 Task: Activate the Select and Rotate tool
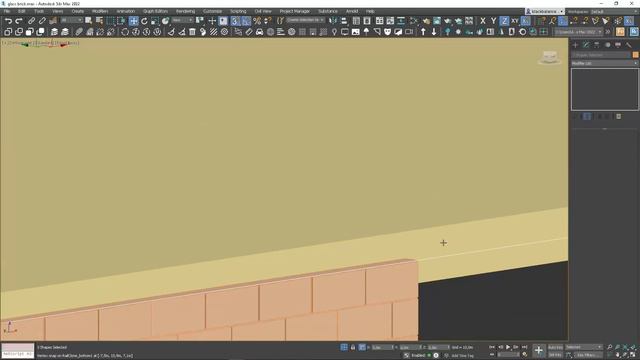pyautogui.click(x=144, y=21)
